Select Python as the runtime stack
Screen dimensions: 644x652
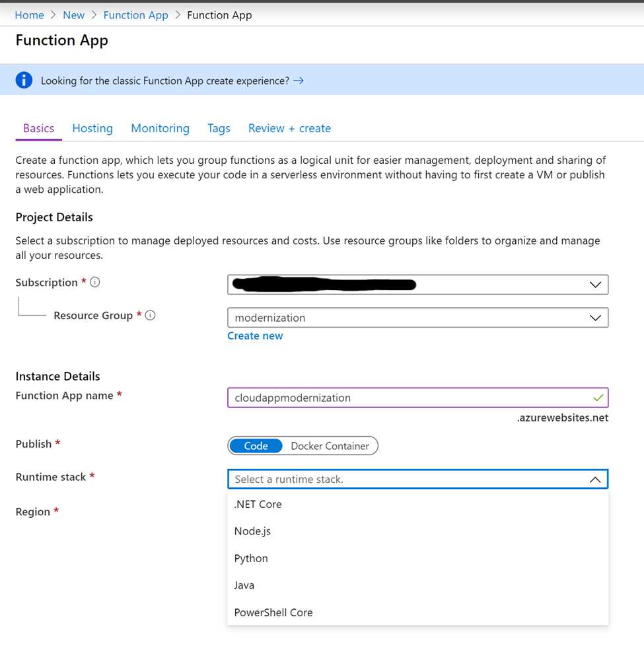coord(251,558)
